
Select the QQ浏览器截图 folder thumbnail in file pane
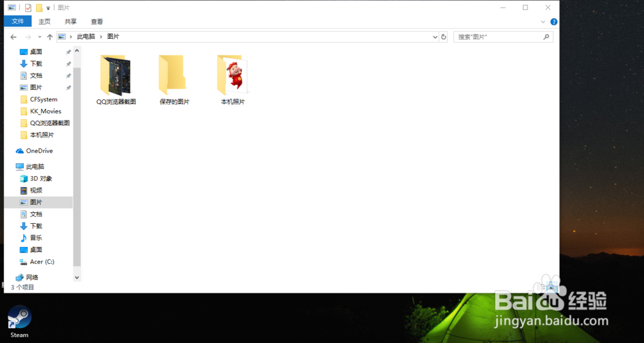(x=115, y=75)
